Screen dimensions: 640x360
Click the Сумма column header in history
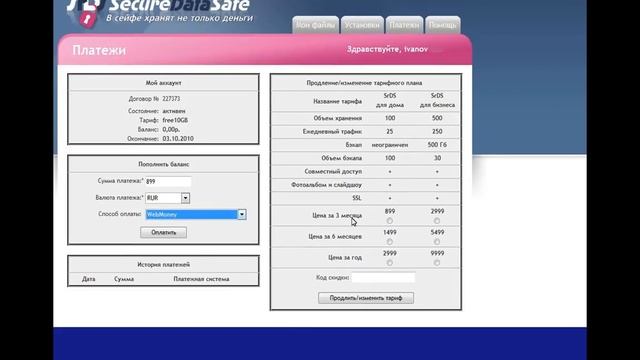[124, 279]
